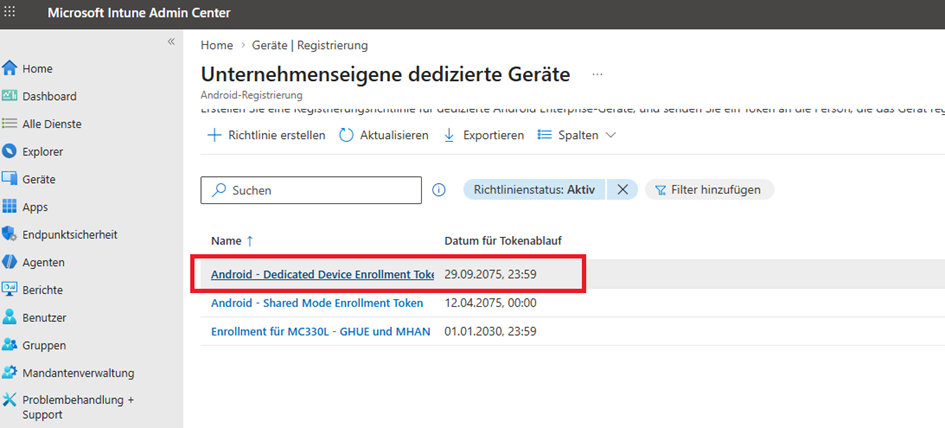The height and width of the screenshot is (428, 945).
Task: Remove the Richtlinienstatus filter with X
Action: [623, 190]
